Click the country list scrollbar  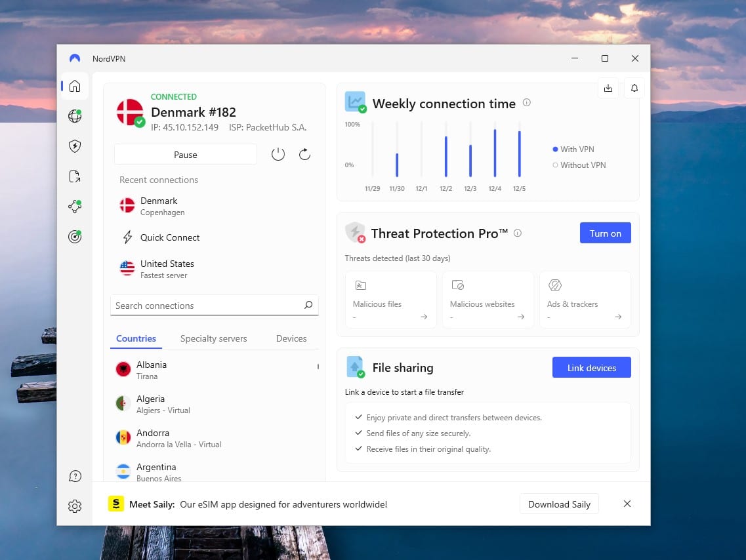point(318,367)
